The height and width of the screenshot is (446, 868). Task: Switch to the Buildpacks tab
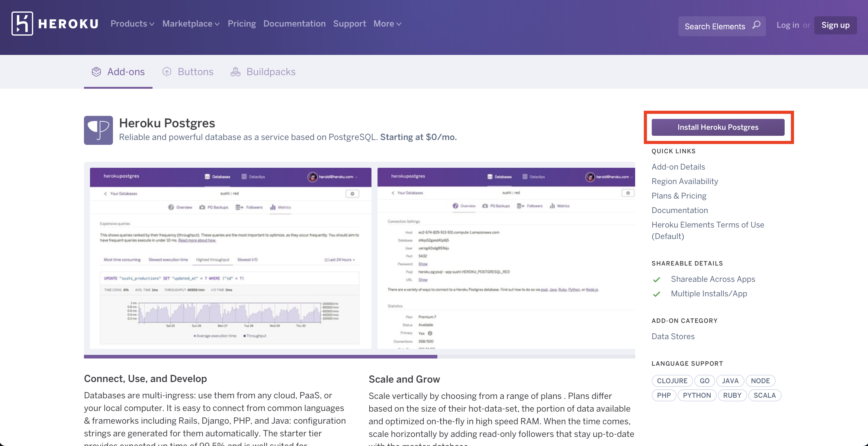pyautogui.click(x=271, y=72)
